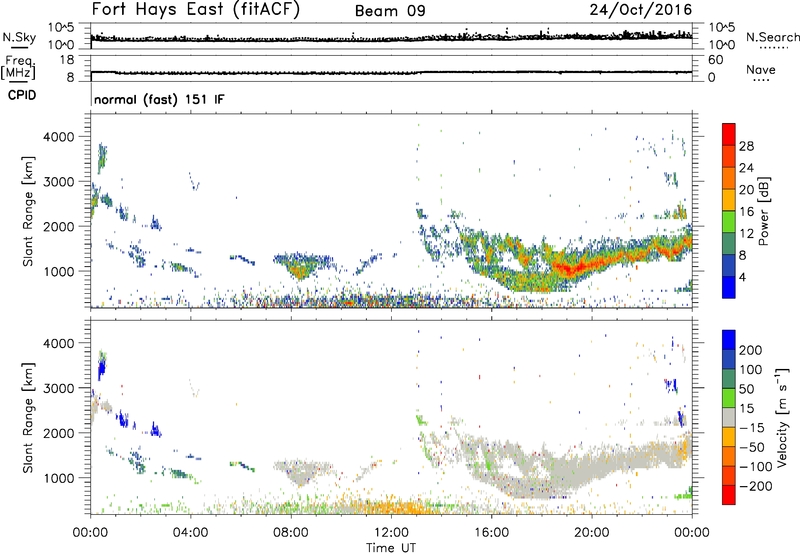Viewport: 800px width, 554px height.
Task: Click the strong red echo near 19:00 in Power panel
Action: point(569,267)
